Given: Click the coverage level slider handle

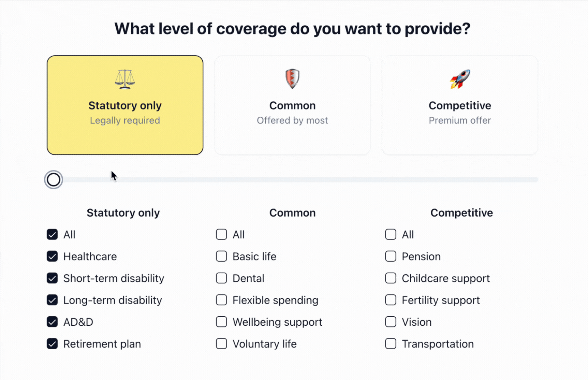Looking at the screenshot, I should 54,180.
